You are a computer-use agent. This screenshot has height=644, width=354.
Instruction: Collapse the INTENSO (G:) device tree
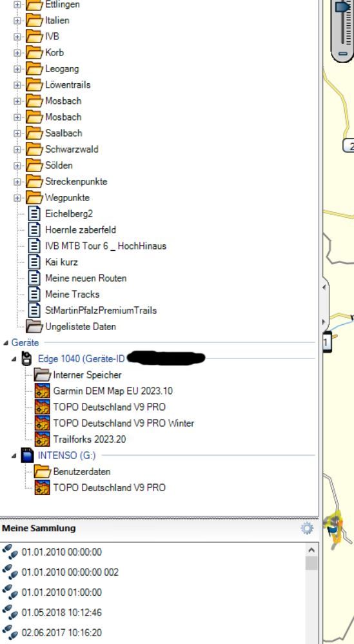click(14, 456)
